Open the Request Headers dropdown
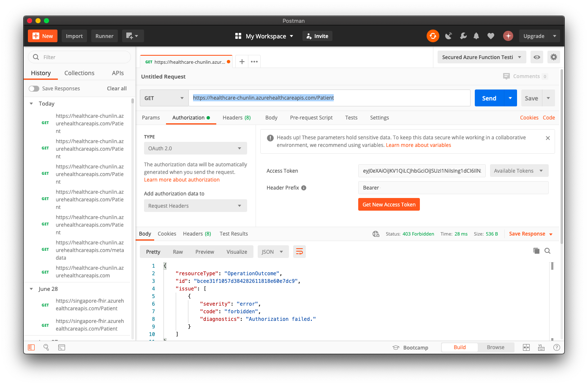The height and width of the screenshot is (385, 588). 195,206
